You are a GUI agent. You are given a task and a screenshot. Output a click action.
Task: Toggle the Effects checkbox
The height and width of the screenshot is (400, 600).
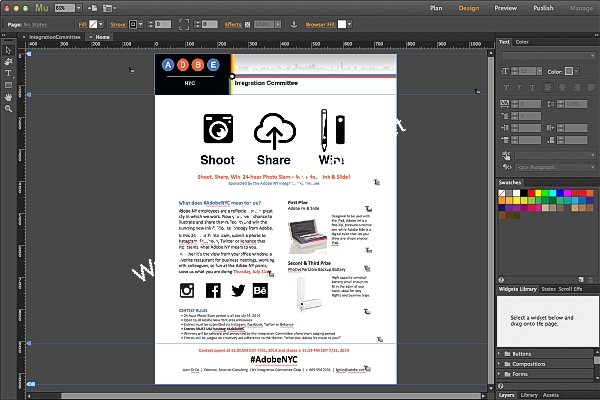point(247,24)
